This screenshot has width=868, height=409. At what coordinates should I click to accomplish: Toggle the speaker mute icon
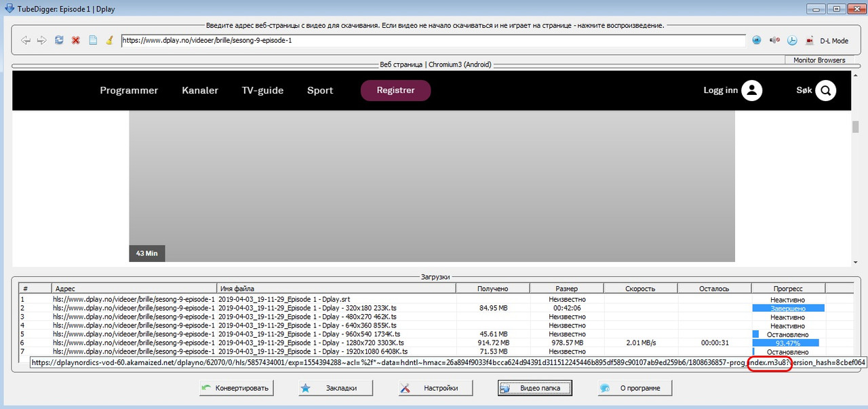[x=775, y=41]
